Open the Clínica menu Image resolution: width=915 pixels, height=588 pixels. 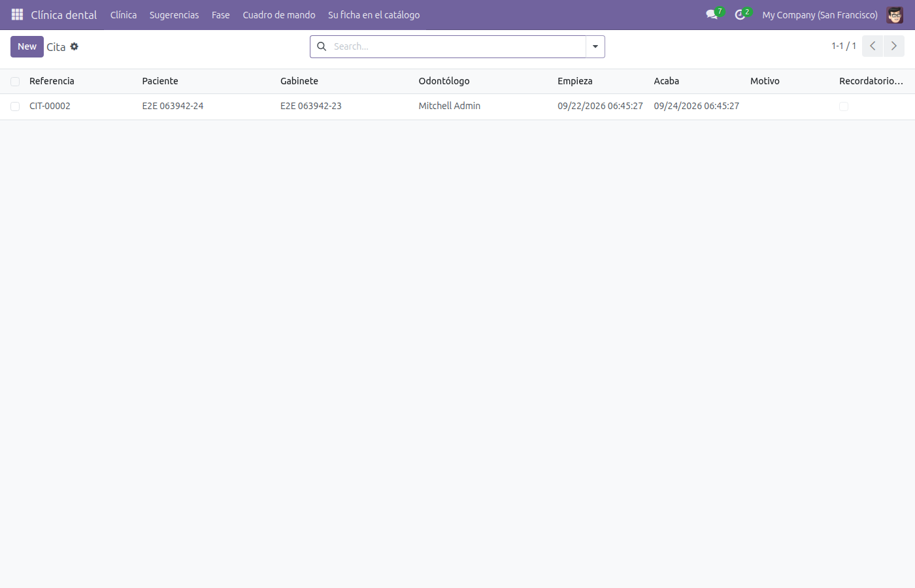(x=124, y=14)
